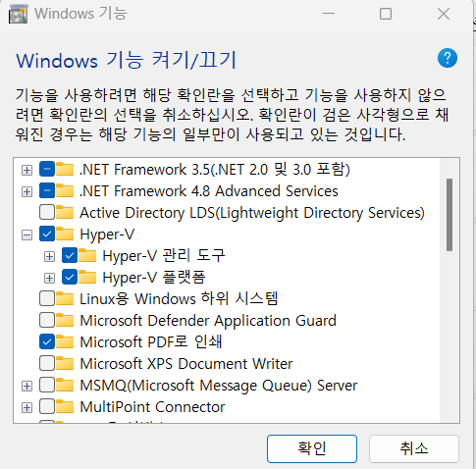
Task: Select the MSMQ Server folder icon
Action: [65, 385]
